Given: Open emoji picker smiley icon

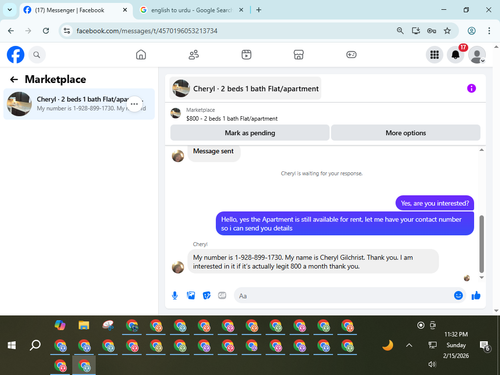Looking at the screenshot, I should pos(458,295).
